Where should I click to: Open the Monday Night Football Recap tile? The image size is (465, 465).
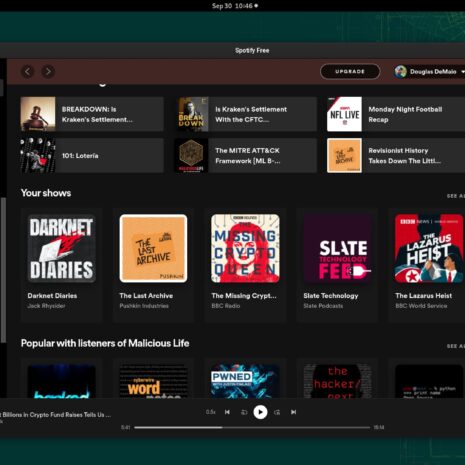point(396,114)
